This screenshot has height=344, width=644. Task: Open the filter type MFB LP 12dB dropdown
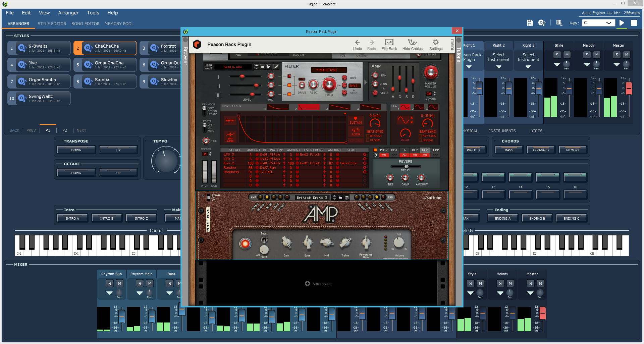click(329, 70)
